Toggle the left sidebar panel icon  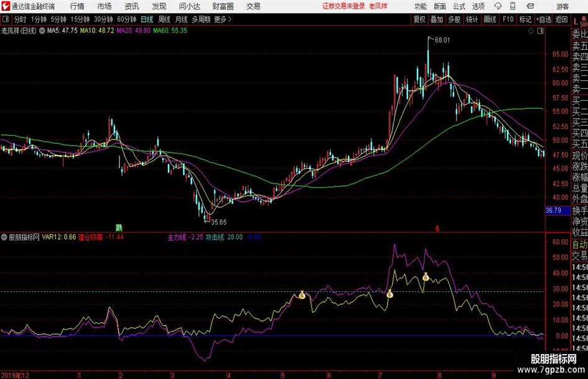pyautogui.click(x=6, y=19)
